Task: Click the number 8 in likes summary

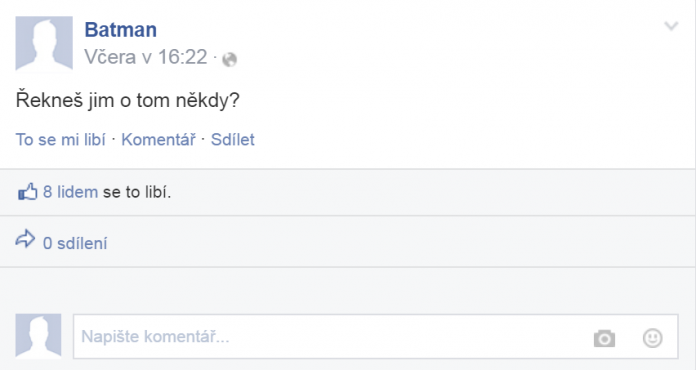Action: (47, 192)
